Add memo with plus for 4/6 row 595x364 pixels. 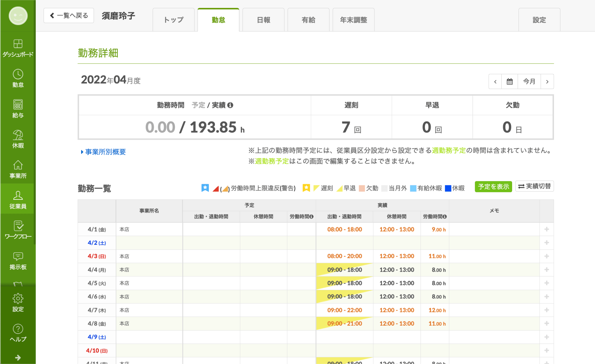coord(547,296)
